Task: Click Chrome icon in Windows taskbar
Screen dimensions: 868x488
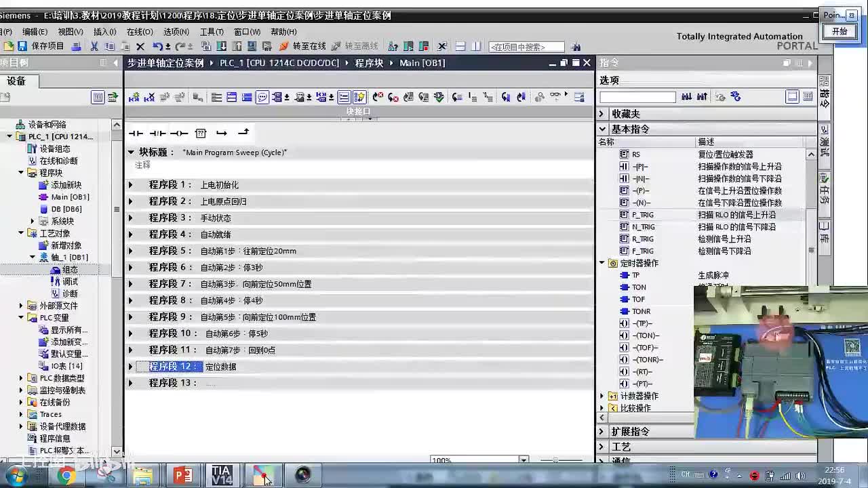Action: click(66, 476)
